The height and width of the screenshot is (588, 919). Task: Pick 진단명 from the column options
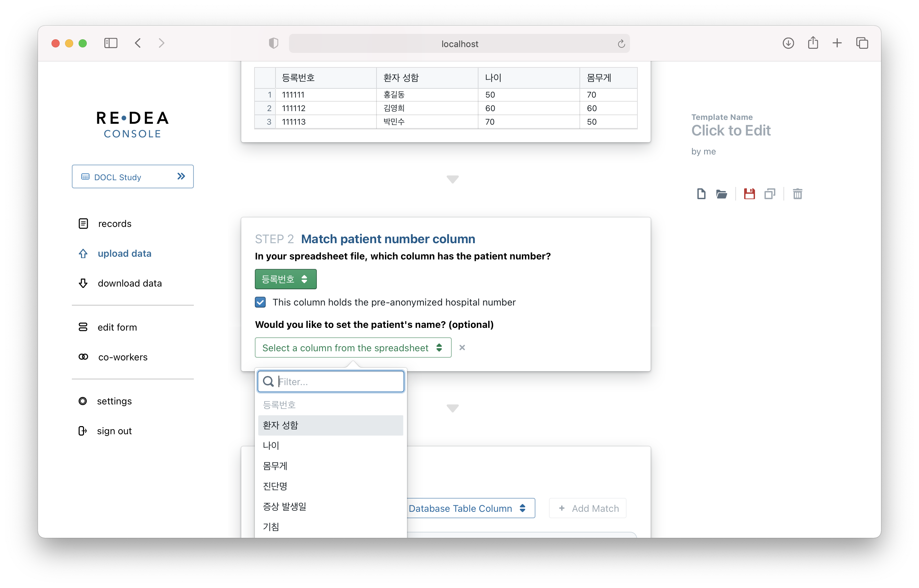click(330, 486)
